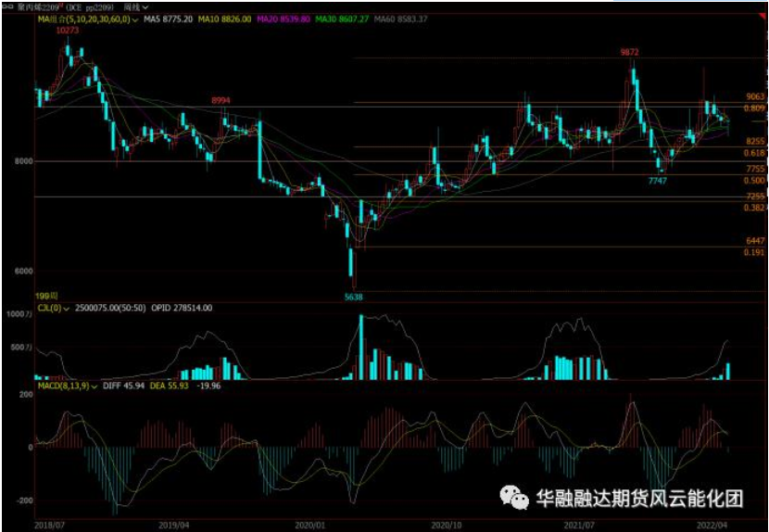The height and width of the screenshot is (532, 769).
Task: Click the MA10 8826.00 value
Action: pos(224,19)
